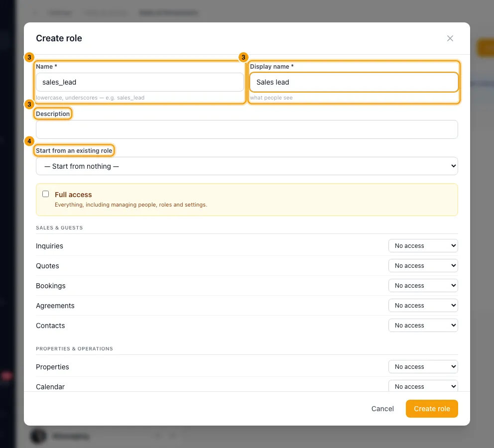
Task: Click the 'Bookings' row label
Action: (x=51, y=286)
